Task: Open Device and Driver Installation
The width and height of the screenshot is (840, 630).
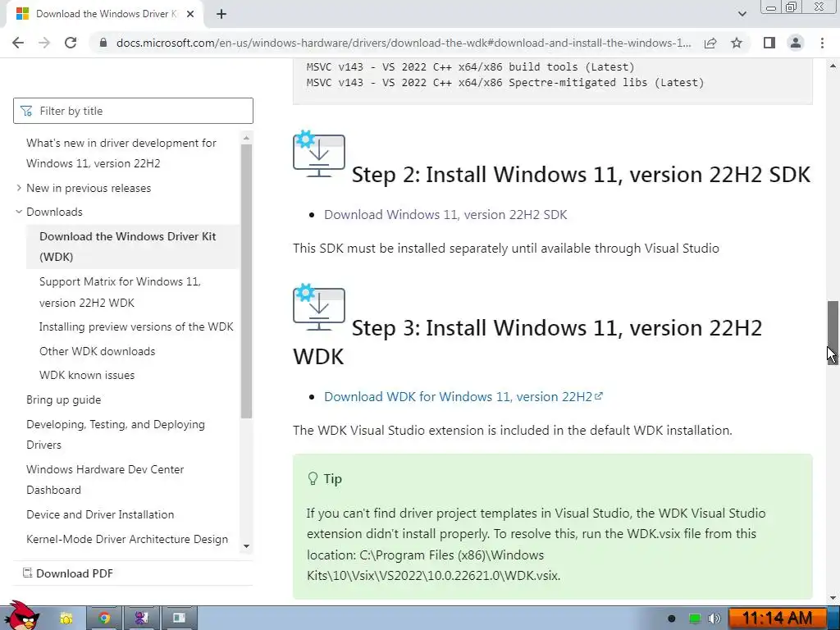Action: coord(100,514)
